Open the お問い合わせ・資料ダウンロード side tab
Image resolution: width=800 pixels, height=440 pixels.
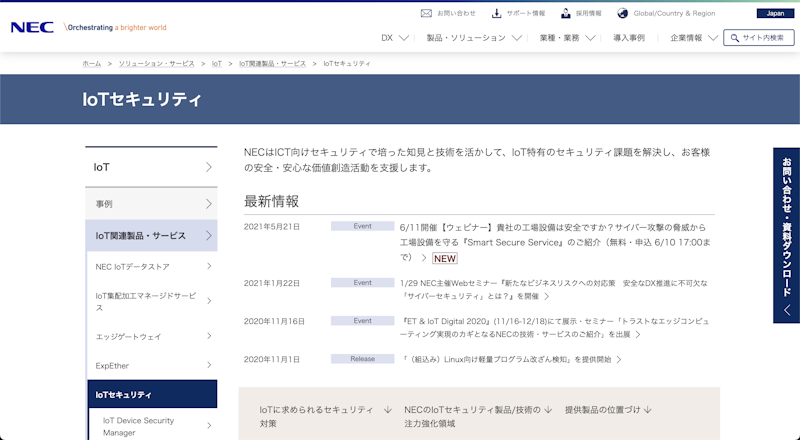point(786,235)
